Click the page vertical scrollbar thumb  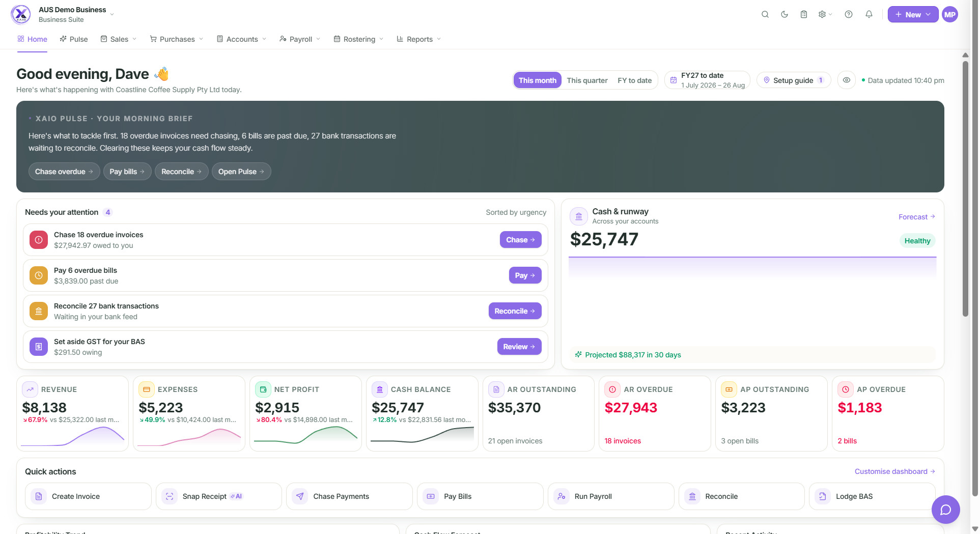pyautogui.click(x=965, y=188)
